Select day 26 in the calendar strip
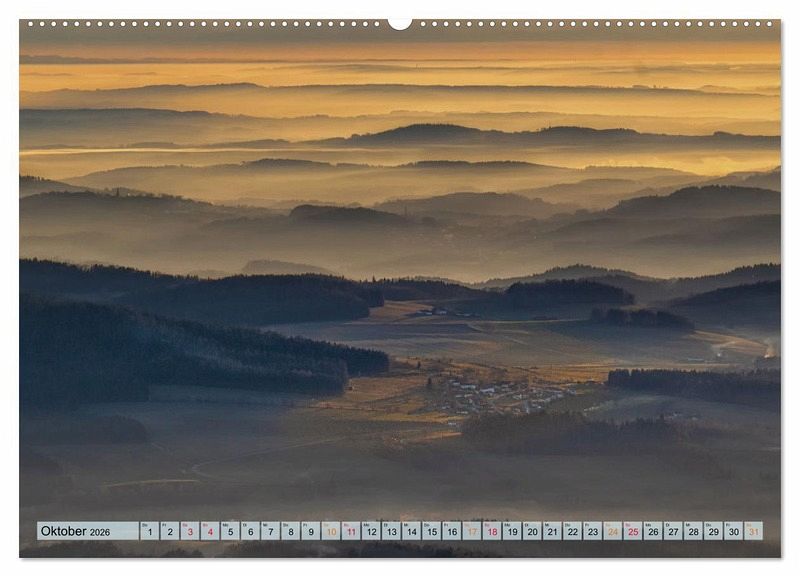This screenshot has height=577, width=800. point(653,531)
